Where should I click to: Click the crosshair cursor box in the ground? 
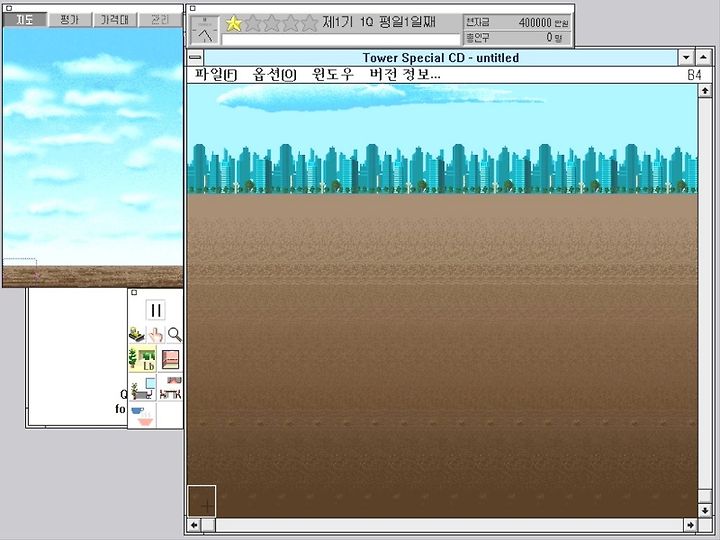202,501
